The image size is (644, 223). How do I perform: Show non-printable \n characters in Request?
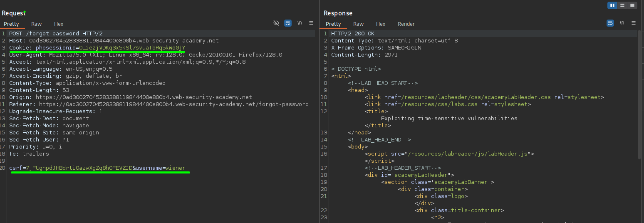[x=300, y=23]
